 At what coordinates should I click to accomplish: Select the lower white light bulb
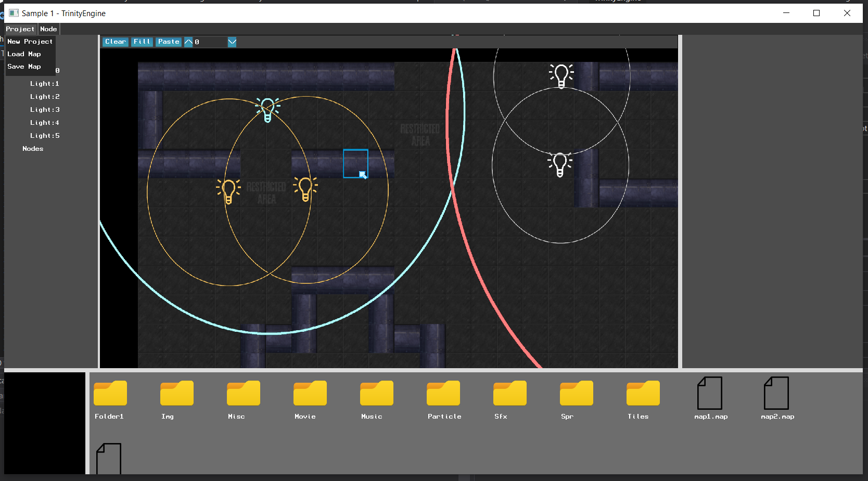(x=560, y=164)
